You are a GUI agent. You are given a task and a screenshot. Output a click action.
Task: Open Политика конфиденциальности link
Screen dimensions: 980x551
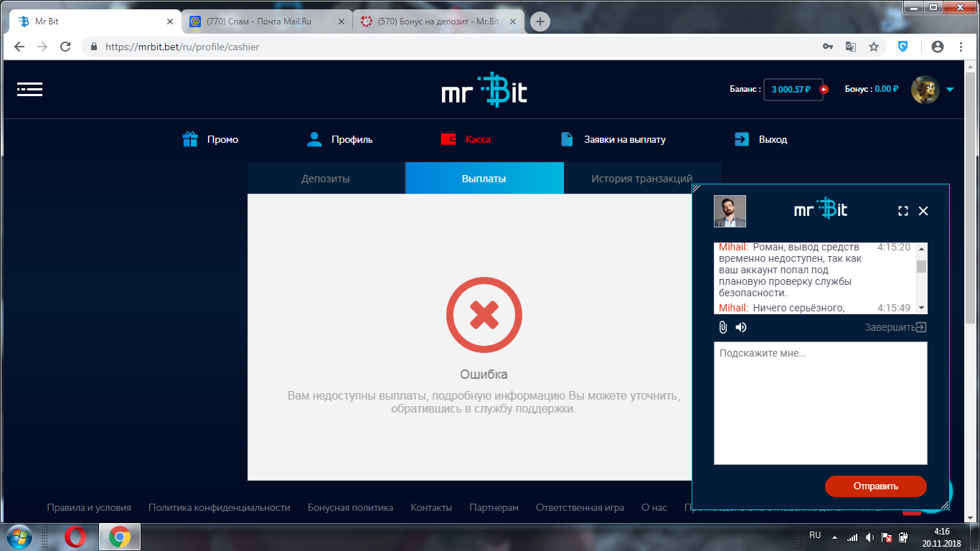pos(220,507)
